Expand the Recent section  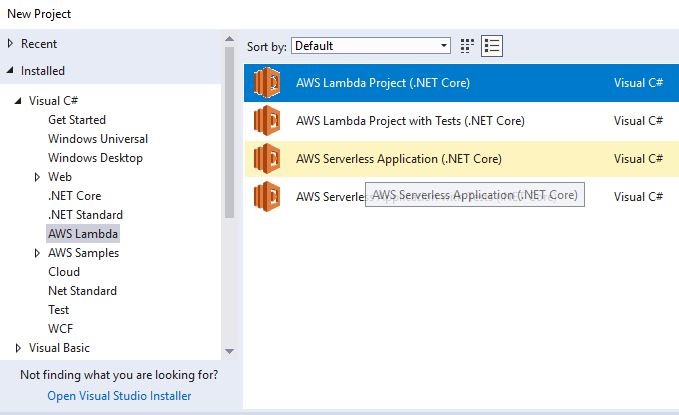coord(10,43)
